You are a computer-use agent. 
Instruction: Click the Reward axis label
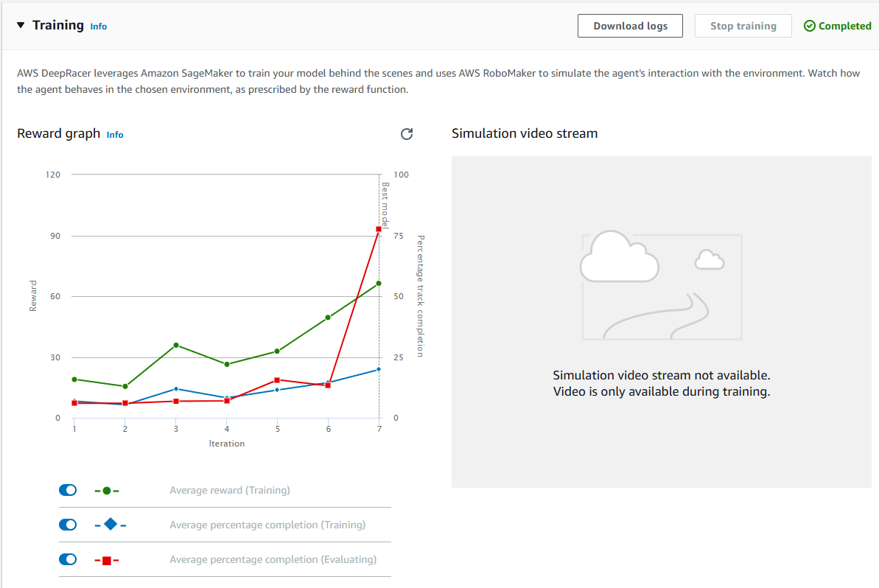click(33, 296)
